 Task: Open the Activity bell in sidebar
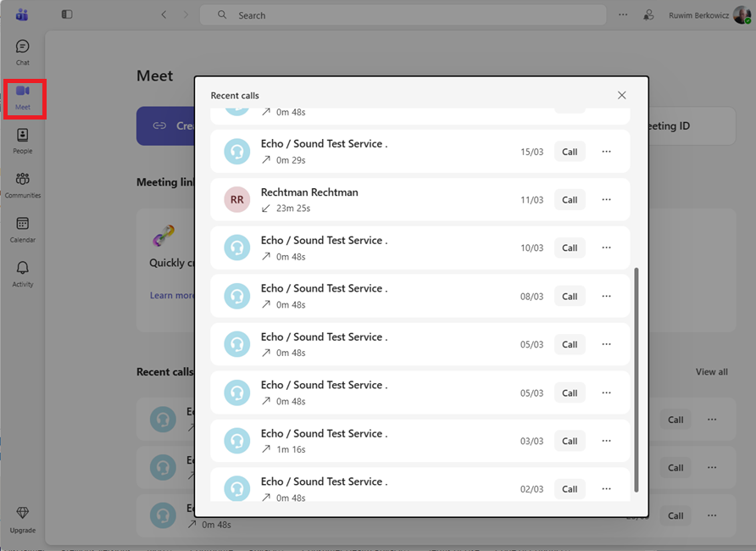coord(23,274)
